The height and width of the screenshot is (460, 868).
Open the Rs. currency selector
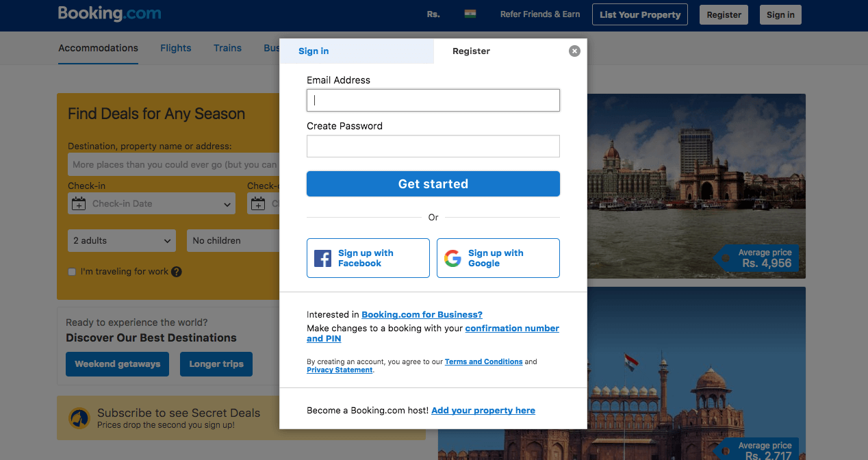coord(433,14)
